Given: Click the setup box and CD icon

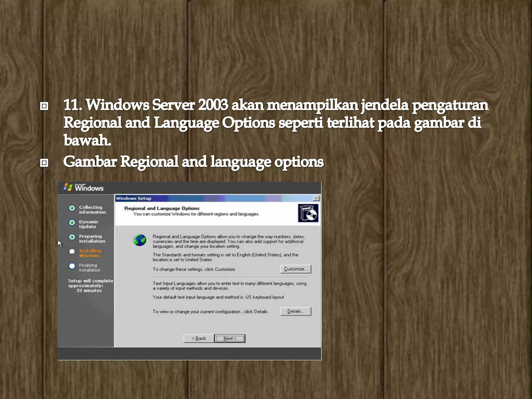Looking at the screenshot, I should (x=308, y=213).
